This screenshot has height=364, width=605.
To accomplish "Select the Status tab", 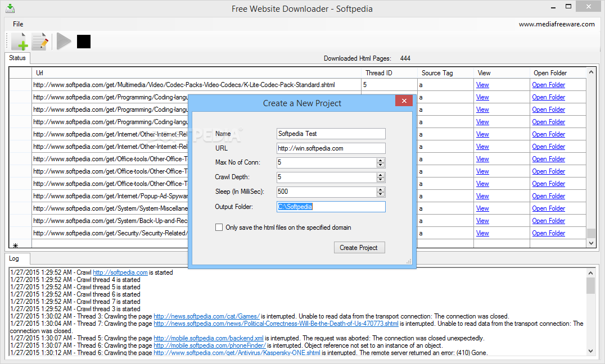I will point(17,58).
